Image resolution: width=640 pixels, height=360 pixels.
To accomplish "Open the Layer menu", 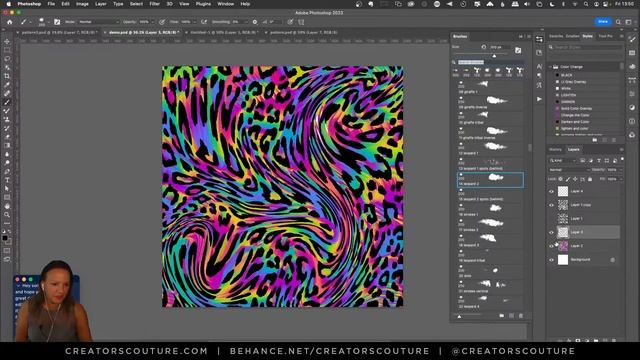I will [100, 4].
